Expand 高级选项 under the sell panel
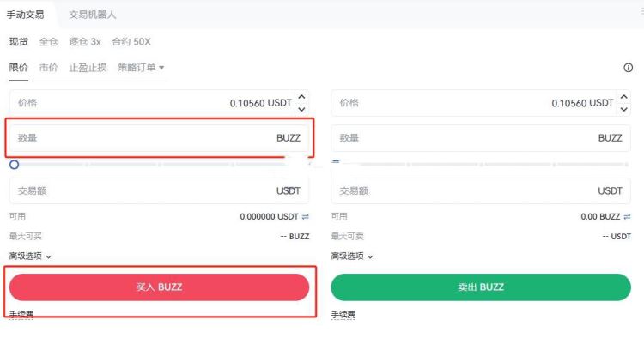Viewport: 644px width, 344px height. [352, 256]
